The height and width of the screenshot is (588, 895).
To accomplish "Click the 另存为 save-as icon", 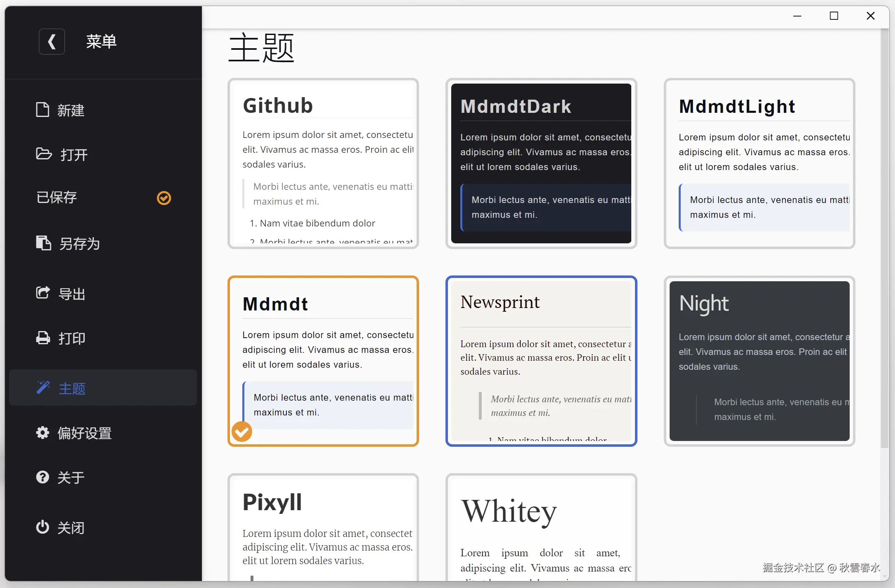I will click(x=43, y=243).
